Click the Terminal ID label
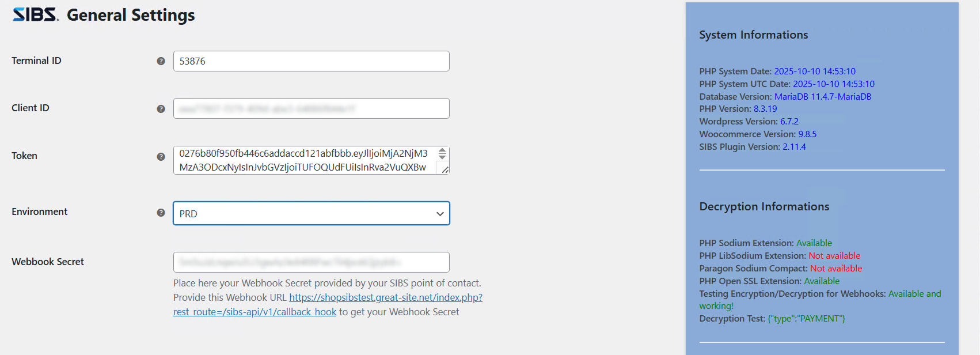This screenshot has width=980, height=355. [36, 61]
